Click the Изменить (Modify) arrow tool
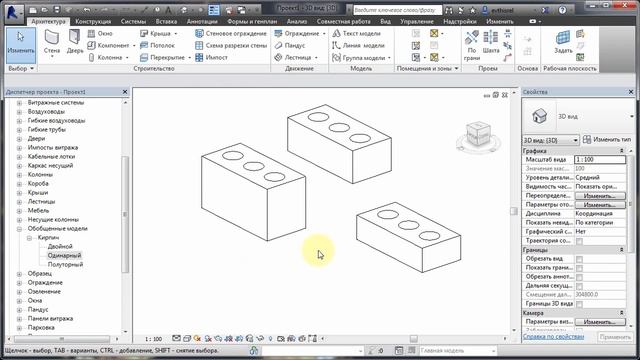 [20, 44]
